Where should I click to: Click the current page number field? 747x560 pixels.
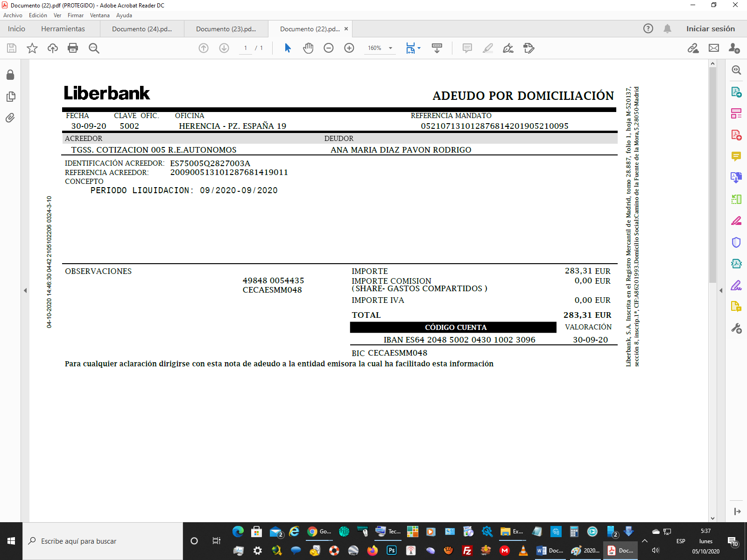246,48
